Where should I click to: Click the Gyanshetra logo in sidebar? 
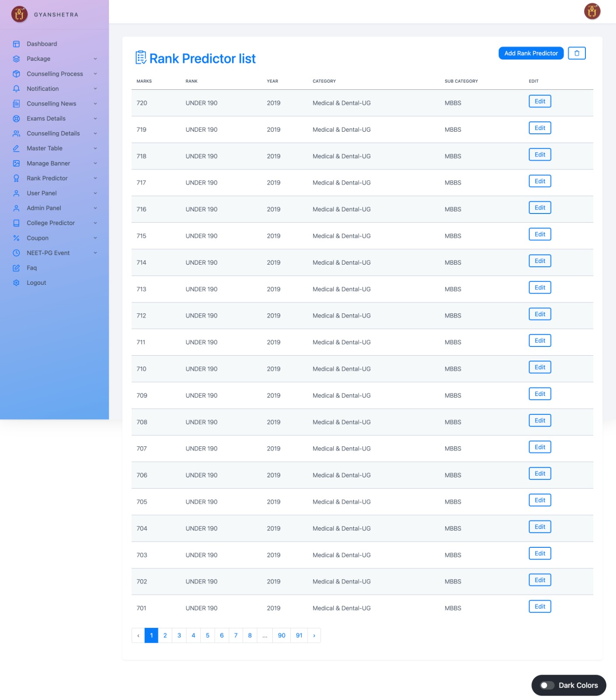pyautogui.click(x=20, y=14)
